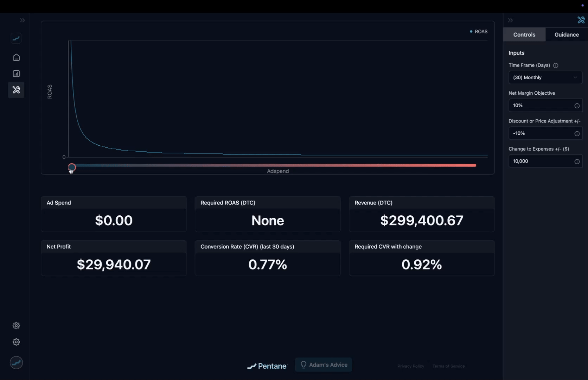588x380 pixels.
Task: Select the Controls tab
Action: coord(524,34)
